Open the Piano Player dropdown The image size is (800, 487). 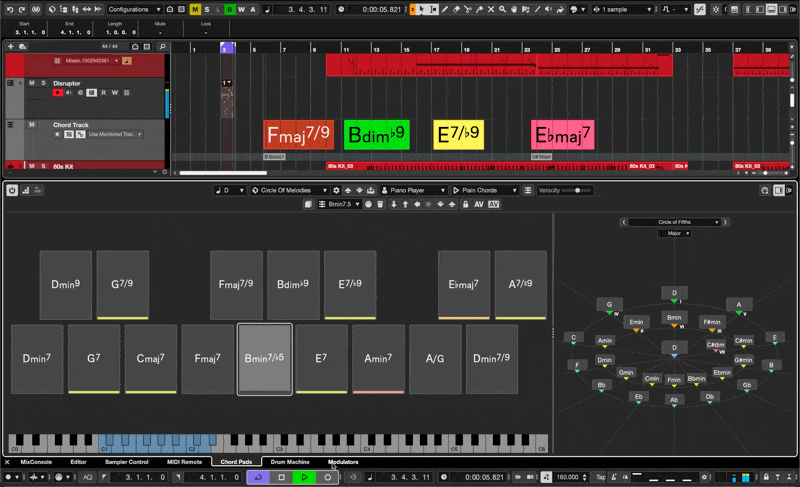414,190
